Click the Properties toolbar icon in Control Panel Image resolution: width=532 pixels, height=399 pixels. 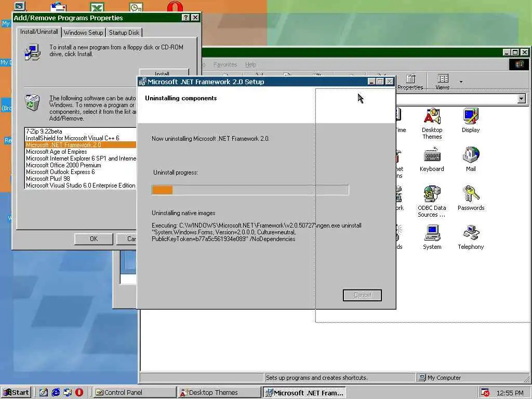tap(410, 82)
